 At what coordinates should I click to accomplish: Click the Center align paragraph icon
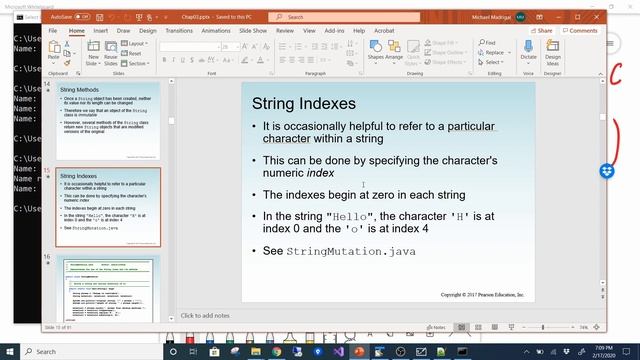pyautogui.click(x=292, y=60)
